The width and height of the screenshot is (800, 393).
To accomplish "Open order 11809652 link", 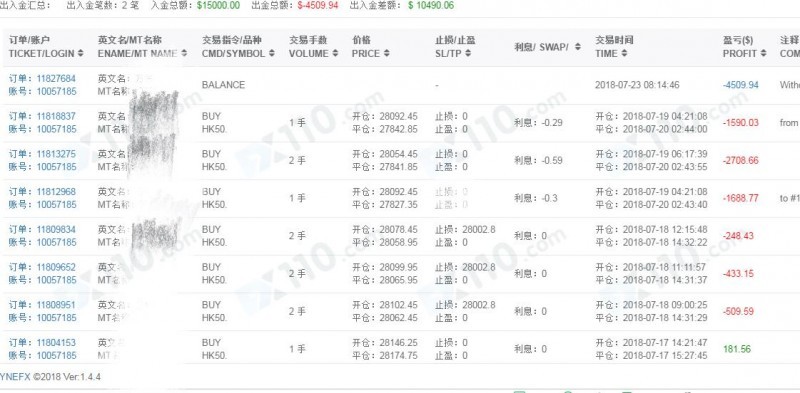I will 56,267.
